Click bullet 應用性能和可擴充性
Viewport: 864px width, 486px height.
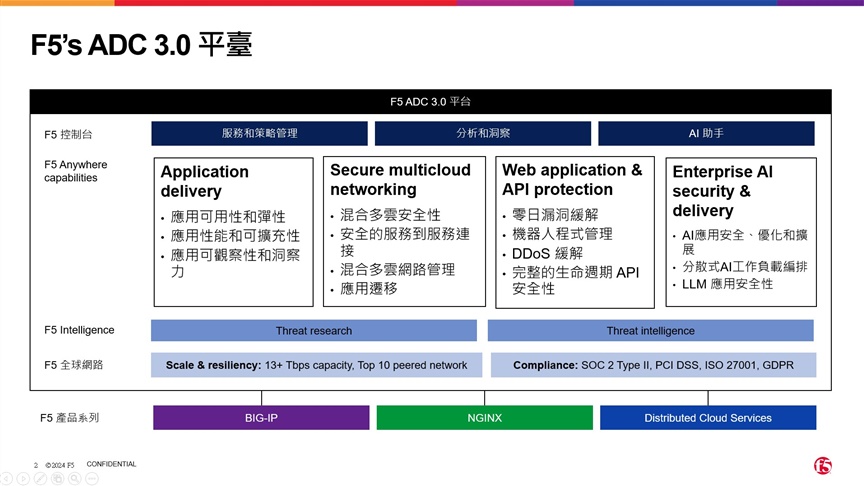[x=235, y=236]
